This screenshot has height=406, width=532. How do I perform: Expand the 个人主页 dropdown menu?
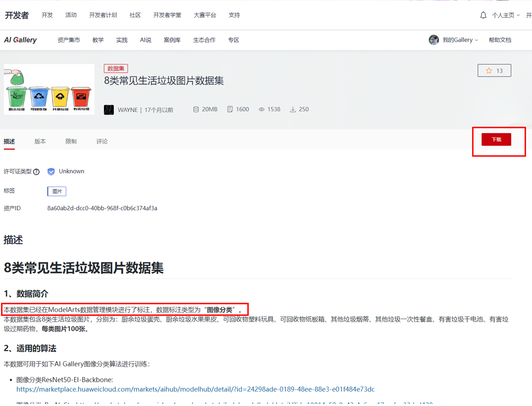pos(506,15)
